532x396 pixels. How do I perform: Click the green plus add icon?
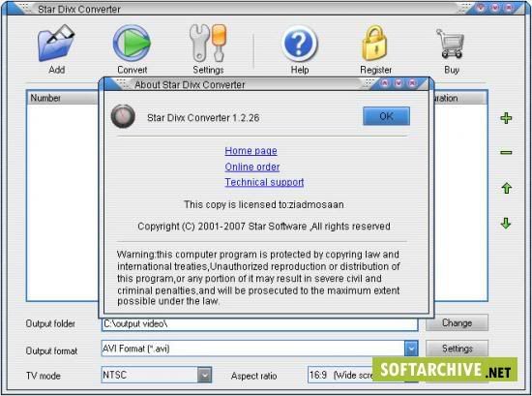[506, 118]
